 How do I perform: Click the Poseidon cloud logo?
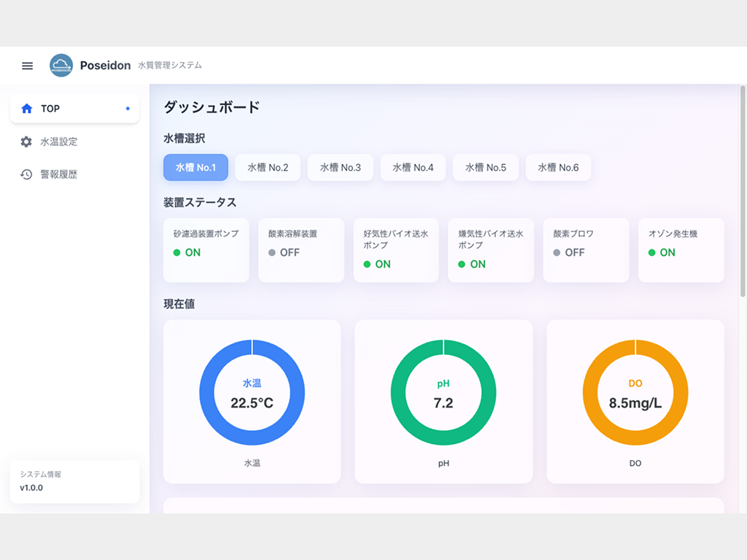tap(61, 66)
